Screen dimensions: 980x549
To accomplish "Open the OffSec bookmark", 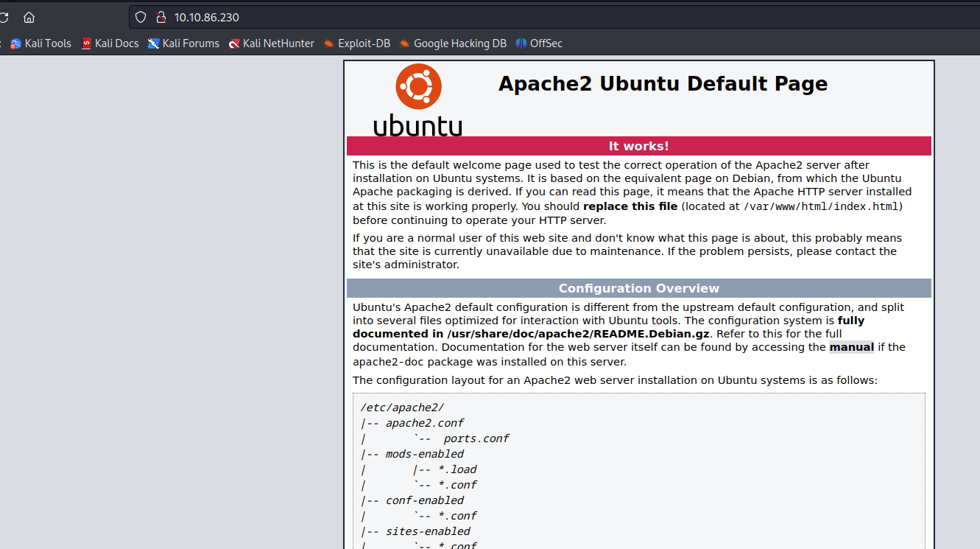I will tap(539, 43).
